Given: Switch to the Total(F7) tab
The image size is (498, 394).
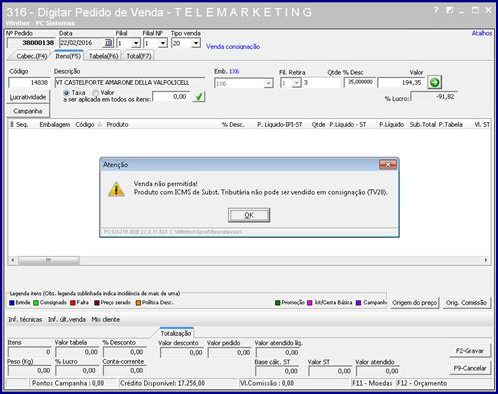Looking at the screenshot, I should [139, 56].
